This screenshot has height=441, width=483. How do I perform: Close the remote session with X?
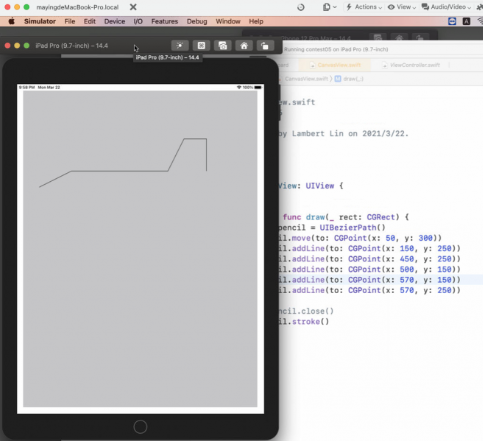point(133,7)
